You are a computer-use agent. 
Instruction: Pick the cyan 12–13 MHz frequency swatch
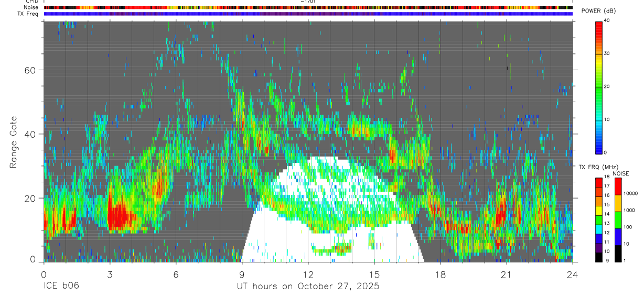599,229
